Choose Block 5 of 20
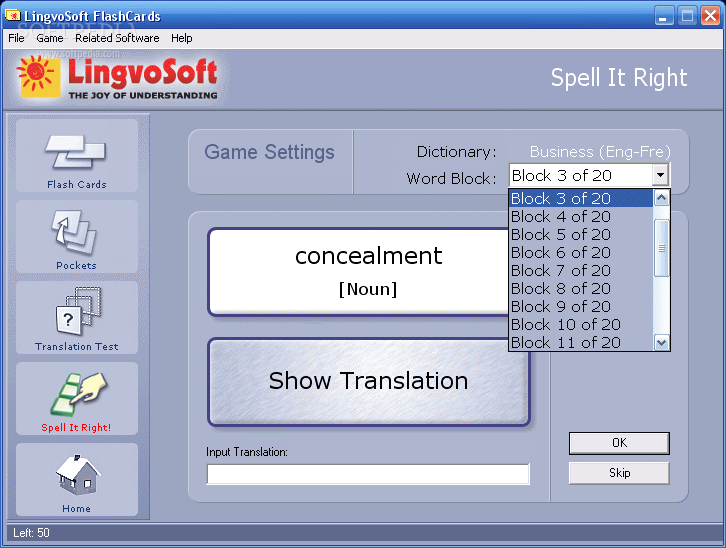 click(581, 235)
